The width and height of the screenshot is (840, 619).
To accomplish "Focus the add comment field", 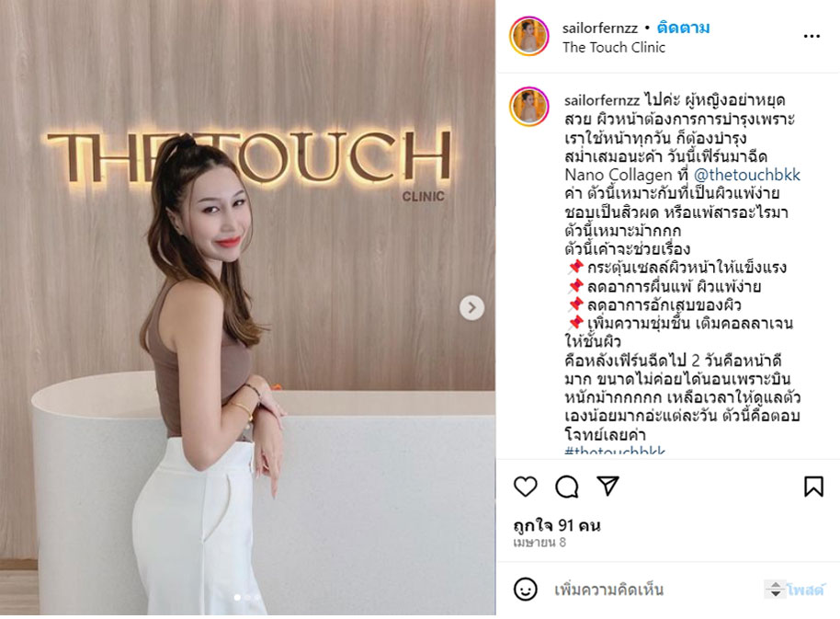I will pos(656,590).
